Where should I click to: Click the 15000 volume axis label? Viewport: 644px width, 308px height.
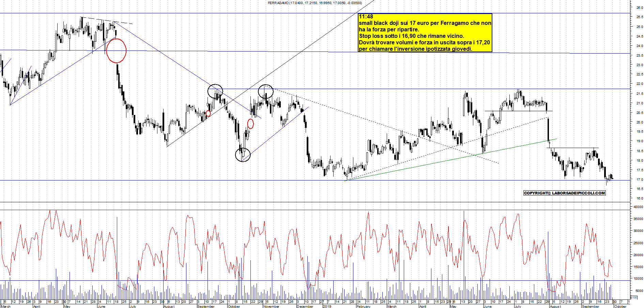click(639, 267)
